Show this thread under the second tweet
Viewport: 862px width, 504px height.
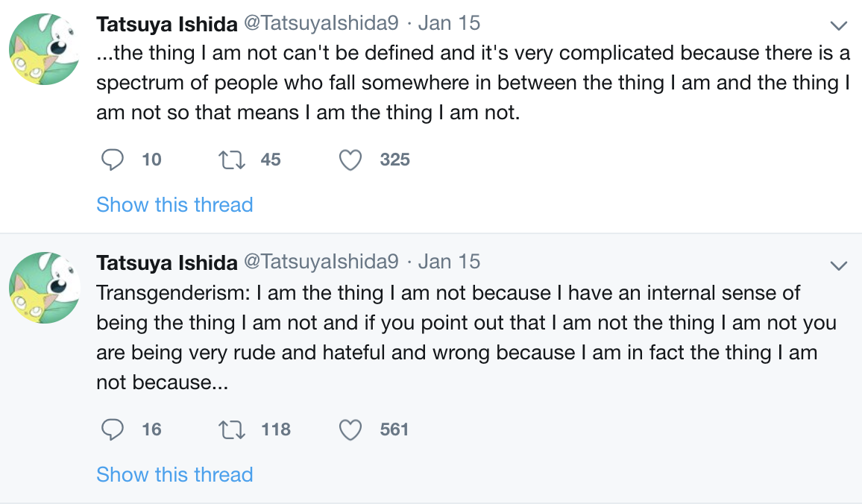pos(174,474)
